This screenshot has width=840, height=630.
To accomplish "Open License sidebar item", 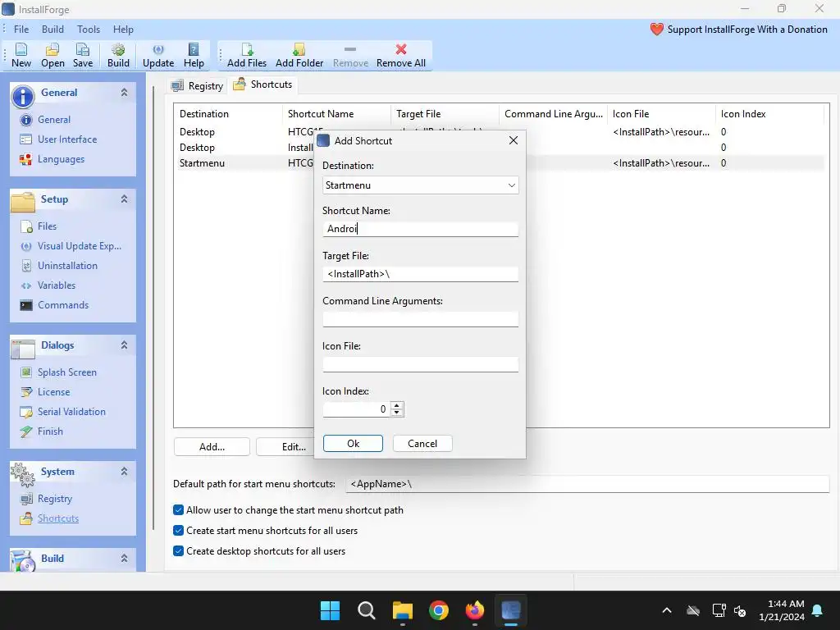I will coord(53,392).
